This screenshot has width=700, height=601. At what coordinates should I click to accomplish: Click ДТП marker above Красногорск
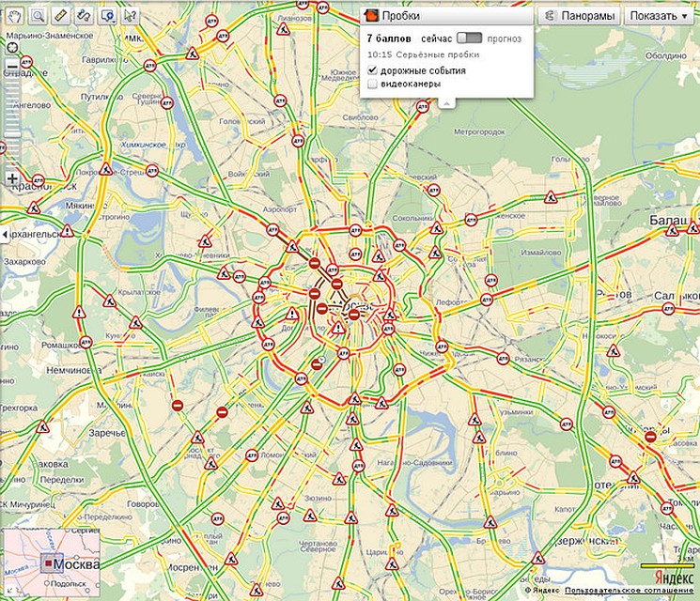tap(39, 180)
